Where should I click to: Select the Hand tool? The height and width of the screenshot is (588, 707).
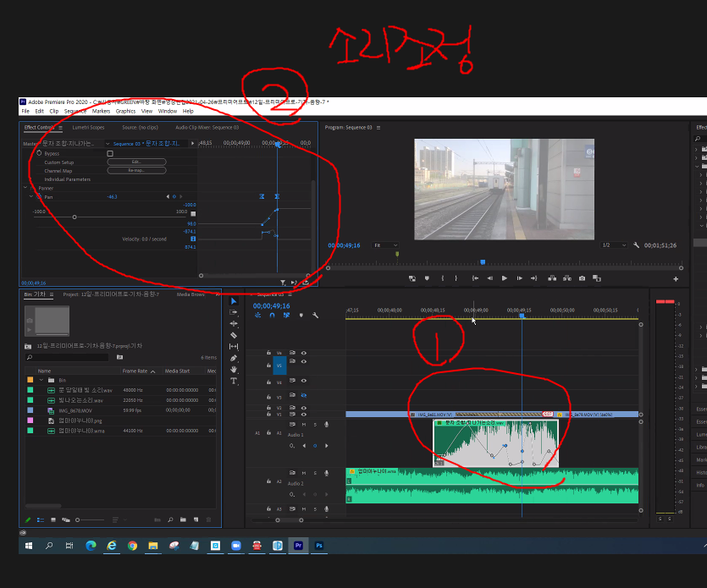pos(234,370)
